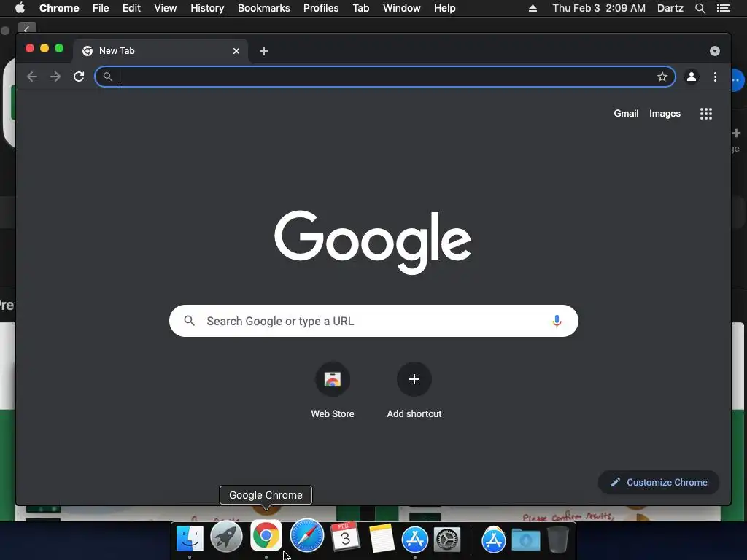Click the magnifier icon in Google search box
Image resolution: width=747 pixels, height=560 pixels.
(x=189, y=321)
